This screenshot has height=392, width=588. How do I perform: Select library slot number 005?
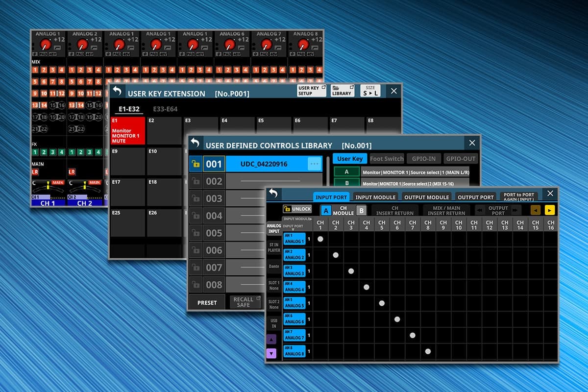pyautogui.click(x=214, y=233)
